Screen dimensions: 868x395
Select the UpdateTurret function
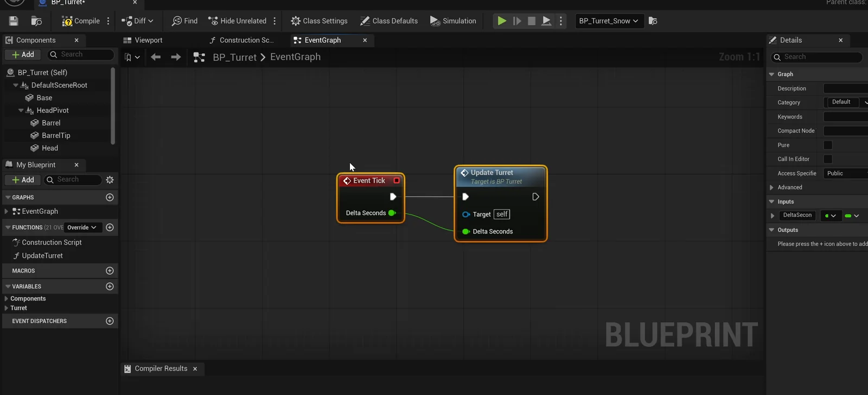[42, 256]
